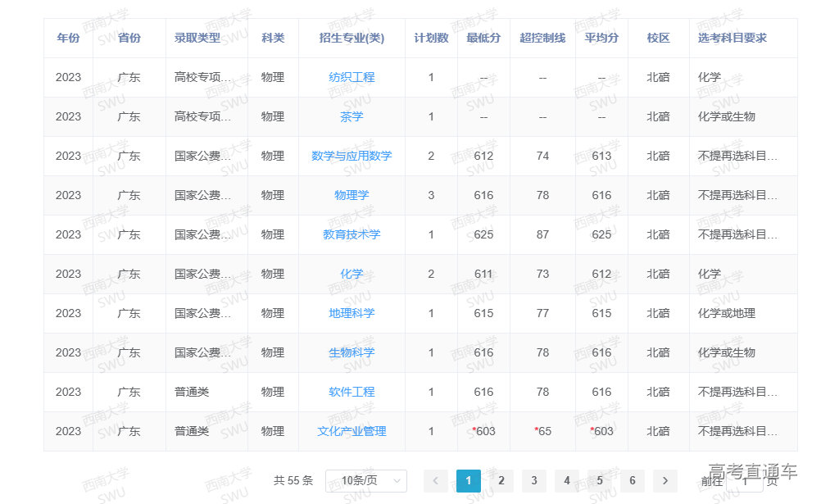Click the 数学与应用数学 link
The width and height of the screenshot is (821, 504).
[352, 156]
